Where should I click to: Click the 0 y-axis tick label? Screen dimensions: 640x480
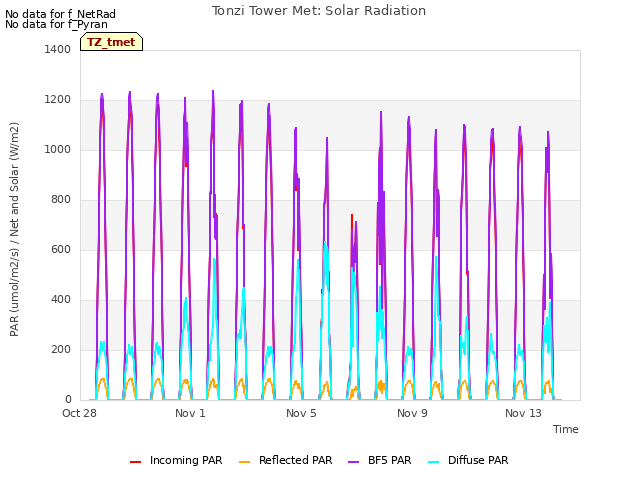pos(68,400)
